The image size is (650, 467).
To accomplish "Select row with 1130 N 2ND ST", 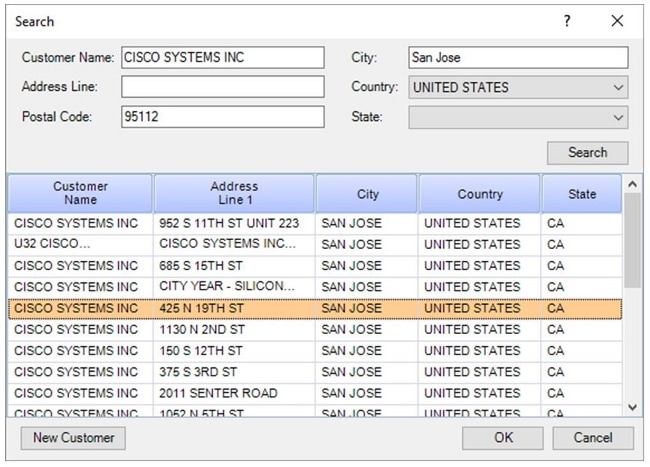I will pos(315,329).
